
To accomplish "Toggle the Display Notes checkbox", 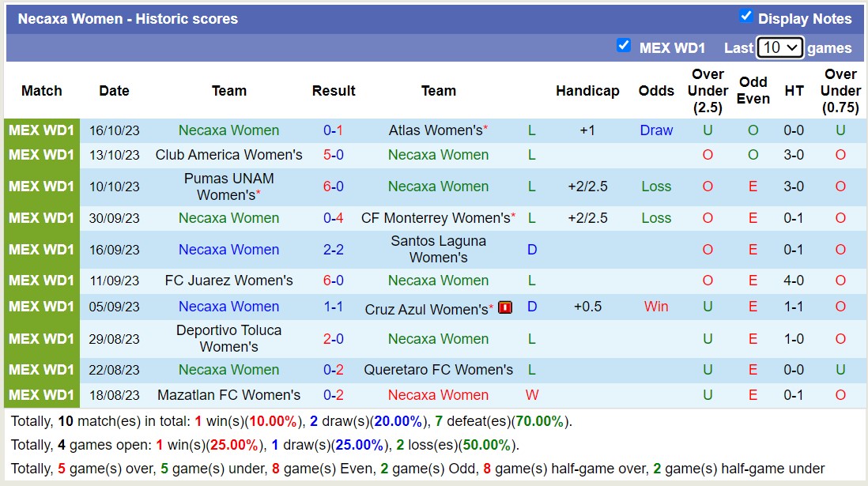I will coord(745,17).
